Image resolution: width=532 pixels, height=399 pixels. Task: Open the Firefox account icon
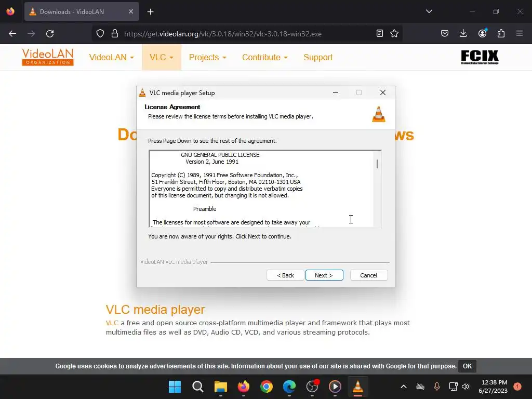click(482, 33)
